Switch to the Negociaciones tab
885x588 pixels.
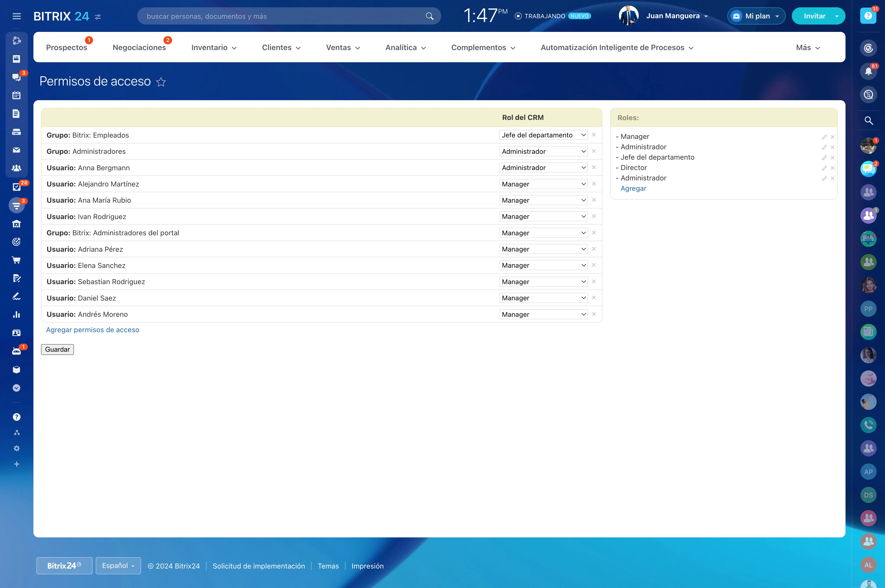click(x=139, y=47)
